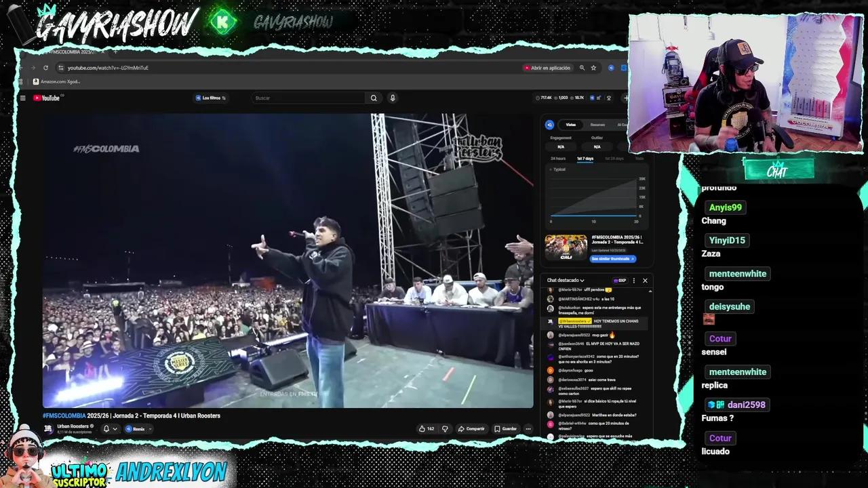Open the Urban Roosters channel name

tap(73, 426)
